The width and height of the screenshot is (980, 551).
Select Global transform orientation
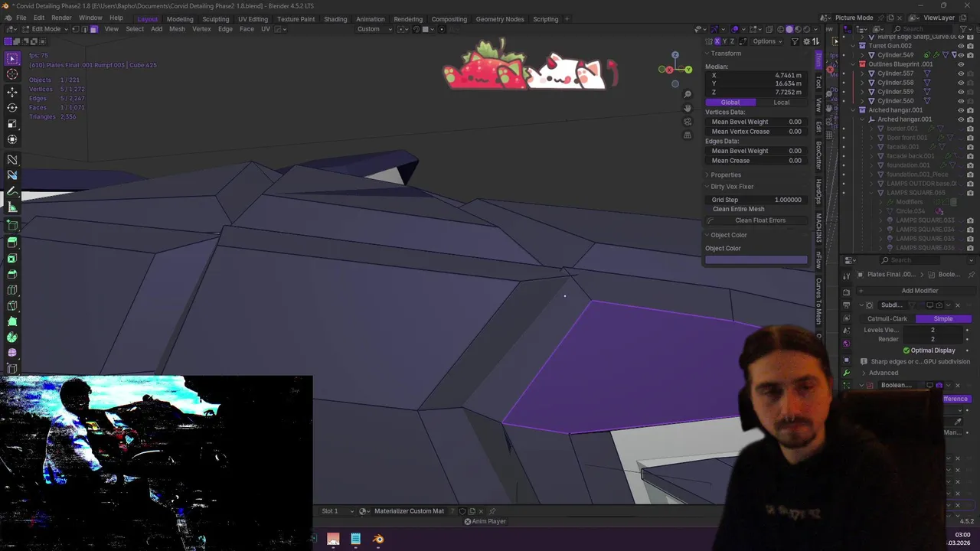pyautogui.click(x=730, y=103)
